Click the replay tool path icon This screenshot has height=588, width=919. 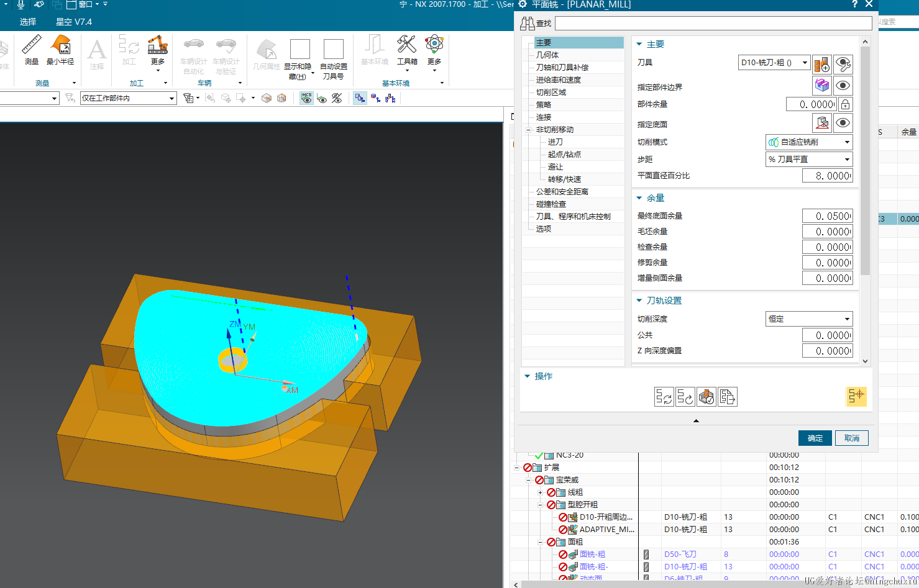click(x=685, y=397)
